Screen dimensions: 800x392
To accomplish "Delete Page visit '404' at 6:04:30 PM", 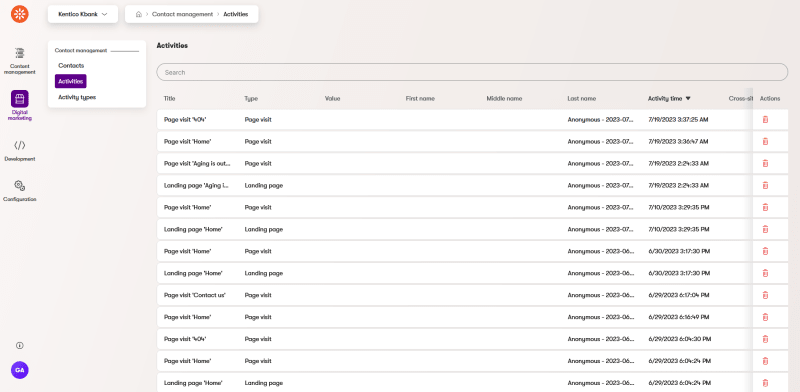I will pos(765,339).
